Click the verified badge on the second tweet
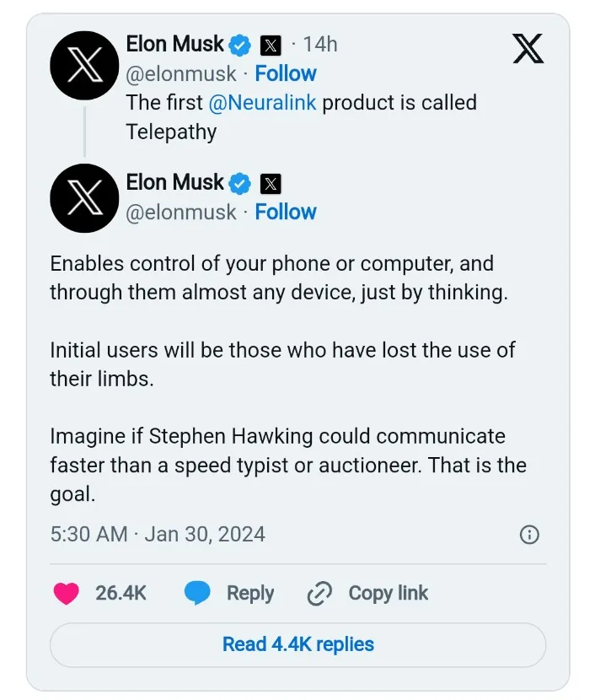This screenshot has width=595, height=700. 241,183
